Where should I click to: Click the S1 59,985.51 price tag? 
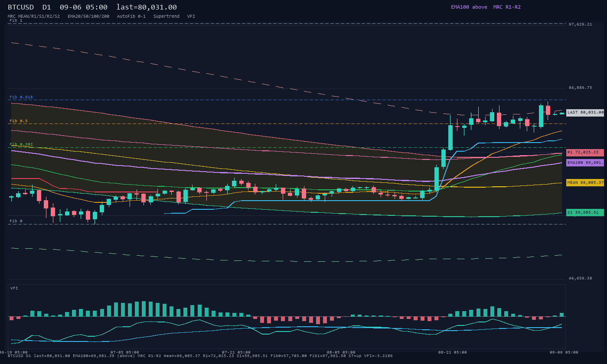click(585, 213)
